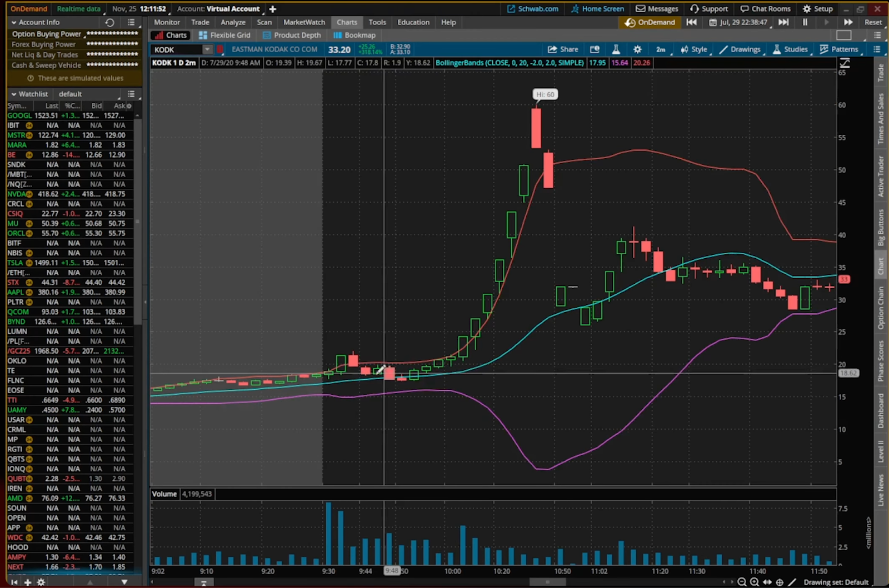Open the Active Trader sidebar tab
Screen dimensions: 889x588
point(881,176)
